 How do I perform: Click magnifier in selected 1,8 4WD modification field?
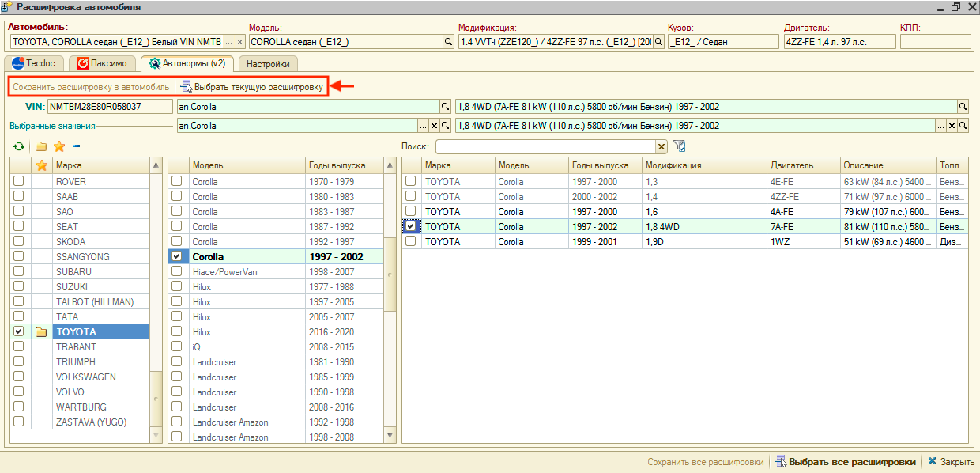[x=963, y=126]
